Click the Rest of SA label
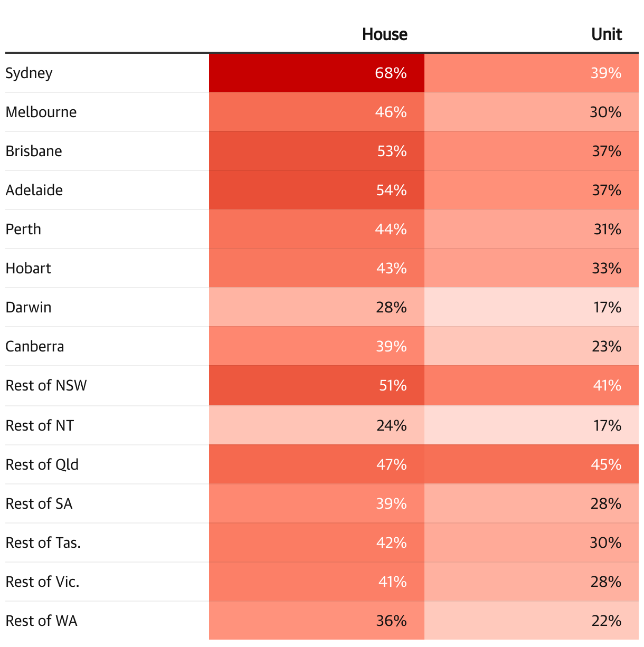The image size is (644, 647). (39, 503)
